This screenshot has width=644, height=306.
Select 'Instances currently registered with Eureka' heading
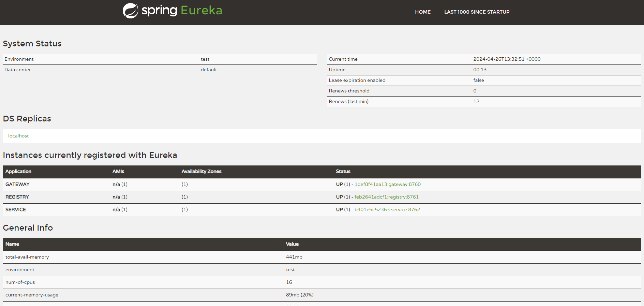coord(90,155)
